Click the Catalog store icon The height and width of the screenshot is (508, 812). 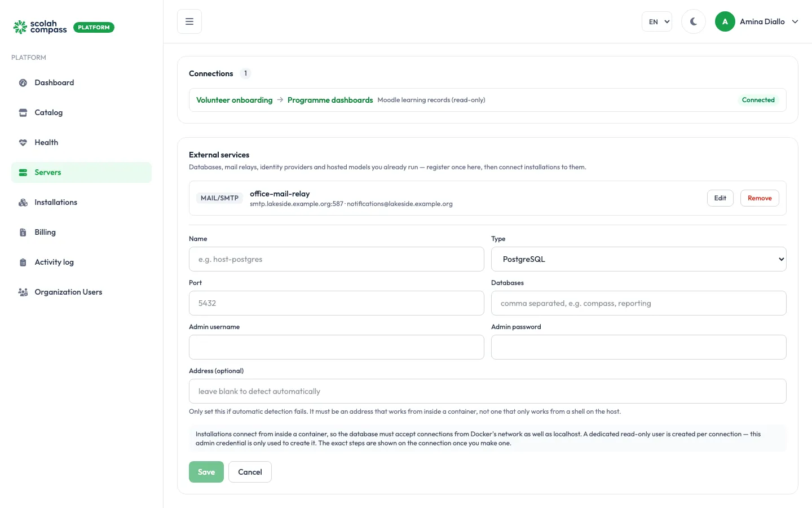(x=23, y=113)
